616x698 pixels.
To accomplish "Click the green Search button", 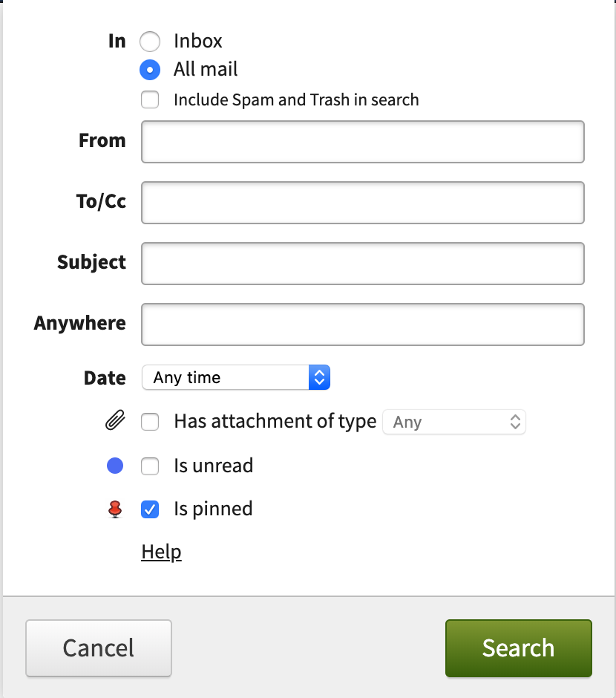I will pyautogui.click(x=518, y=648).
